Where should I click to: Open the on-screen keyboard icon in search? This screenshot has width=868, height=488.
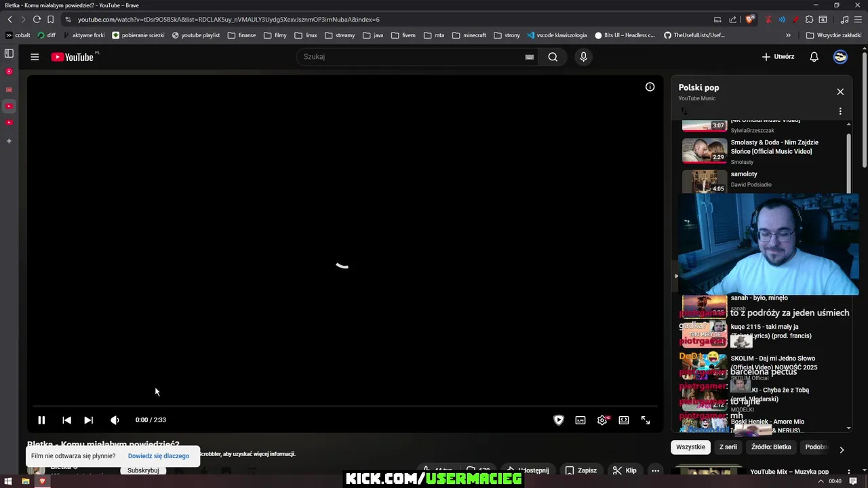(529, 57)
